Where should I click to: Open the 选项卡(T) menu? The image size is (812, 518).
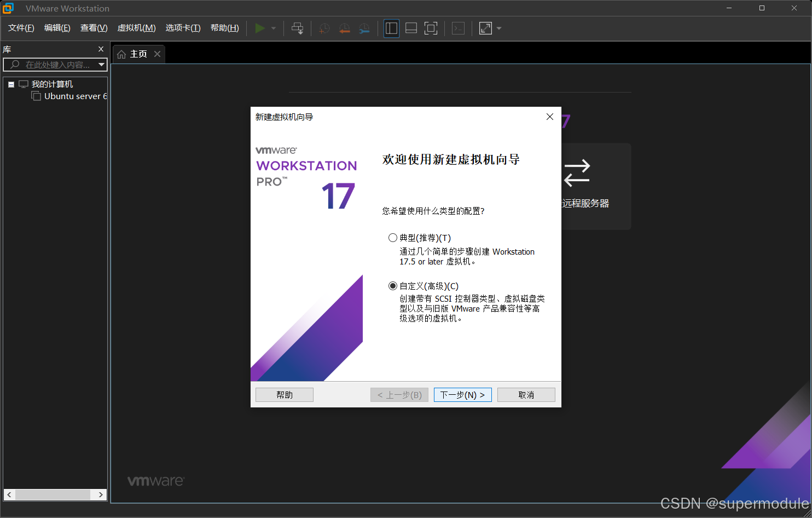[183, 28]
